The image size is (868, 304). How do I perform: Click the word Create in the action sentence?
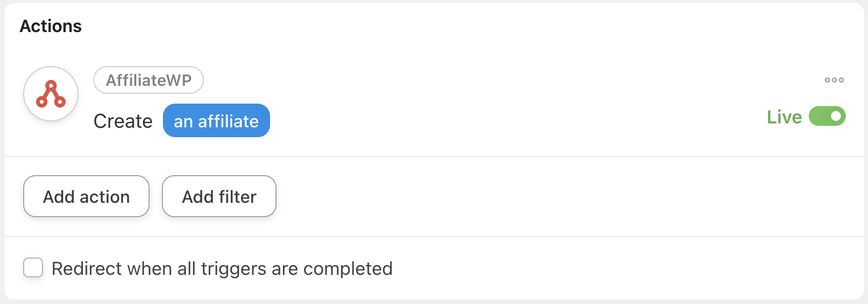coord(123,121)
